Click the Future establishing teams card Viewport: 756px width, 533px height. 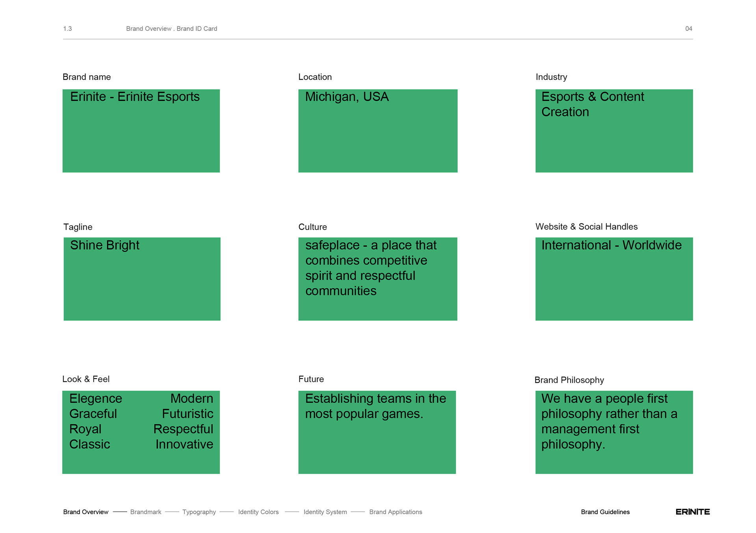coord(377,432)
